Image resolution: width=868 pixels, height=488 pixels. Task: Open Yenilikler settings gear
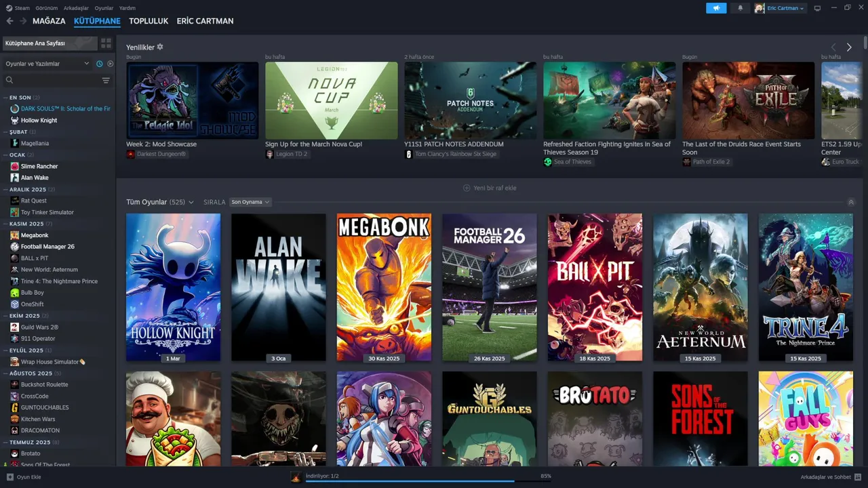click(160, 47)
